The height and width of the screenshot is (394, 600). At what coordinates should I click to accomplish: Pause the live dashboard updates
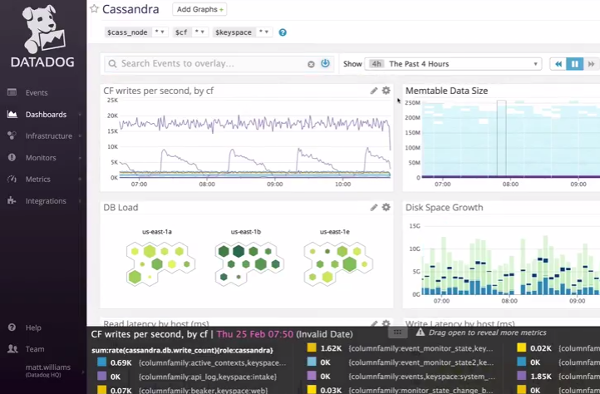[575, 64]
